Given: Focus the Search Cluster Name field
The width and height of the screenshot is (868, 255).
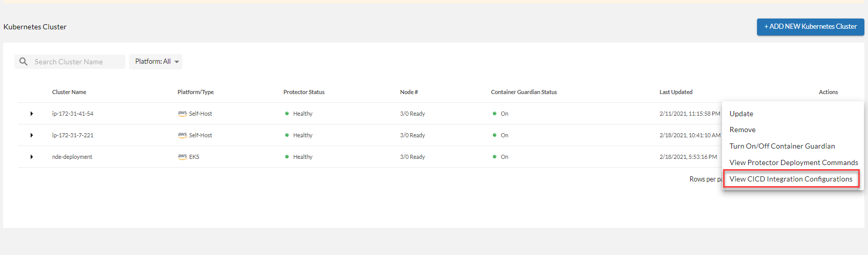Looking at the screenshot, I should 77,62.
